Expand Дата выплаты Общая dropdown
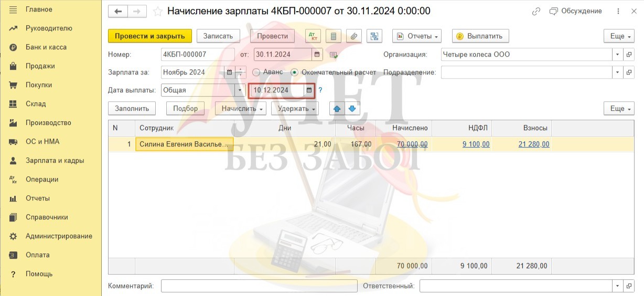 click(240, 90)
